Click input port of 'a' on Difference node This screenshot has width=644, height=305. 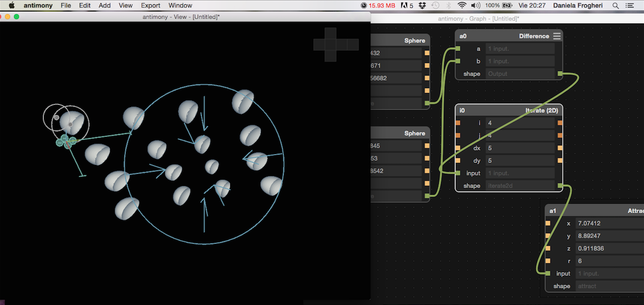point(458,49)
